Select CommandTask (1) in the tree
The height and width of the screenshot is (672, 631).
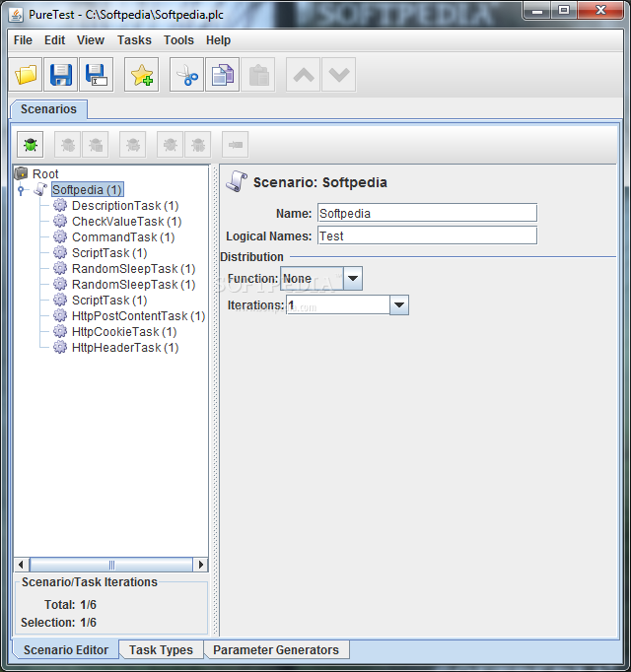point(123,237)
